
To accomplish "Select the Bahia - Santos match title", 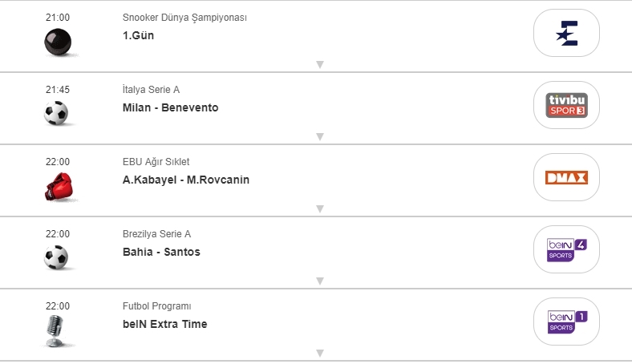I will pos(161,252).
